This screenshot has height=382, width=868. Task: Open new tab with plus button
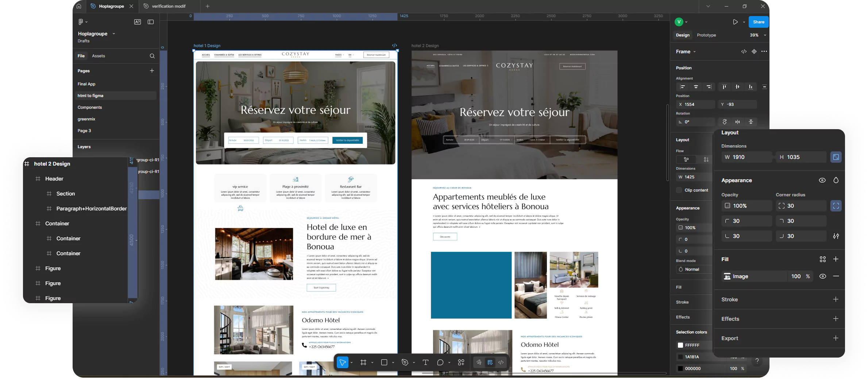tap(207, 6)
